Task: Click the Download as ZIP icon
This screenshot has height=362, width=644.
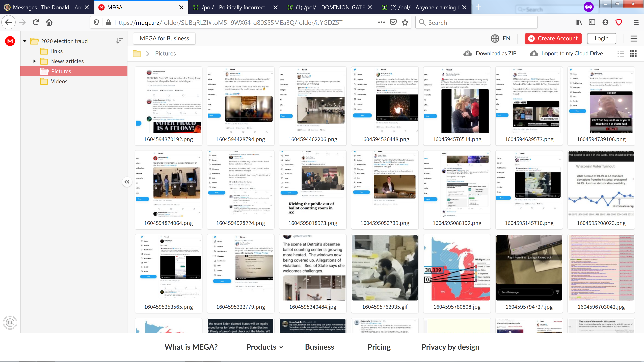Action: point(468,53)
